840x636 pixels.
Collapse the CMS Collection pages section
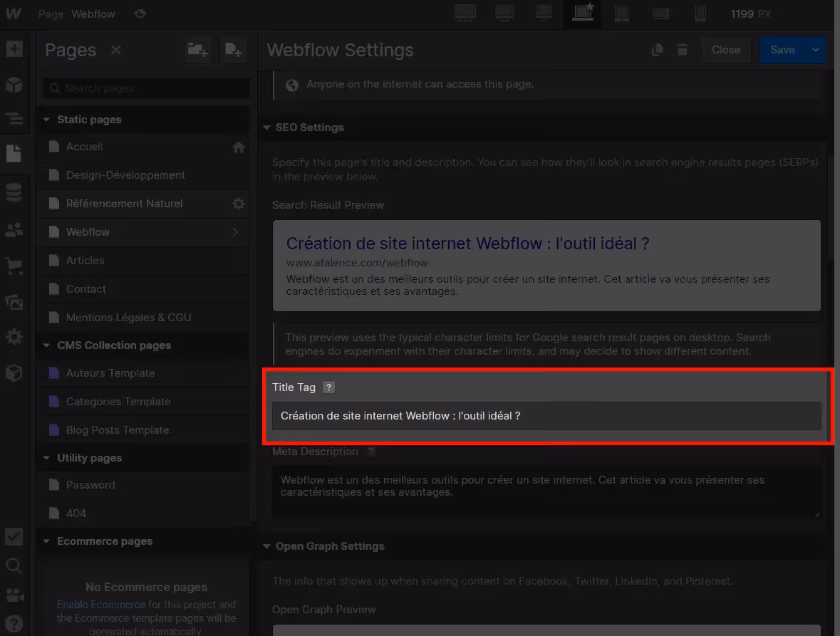point(46,345)
